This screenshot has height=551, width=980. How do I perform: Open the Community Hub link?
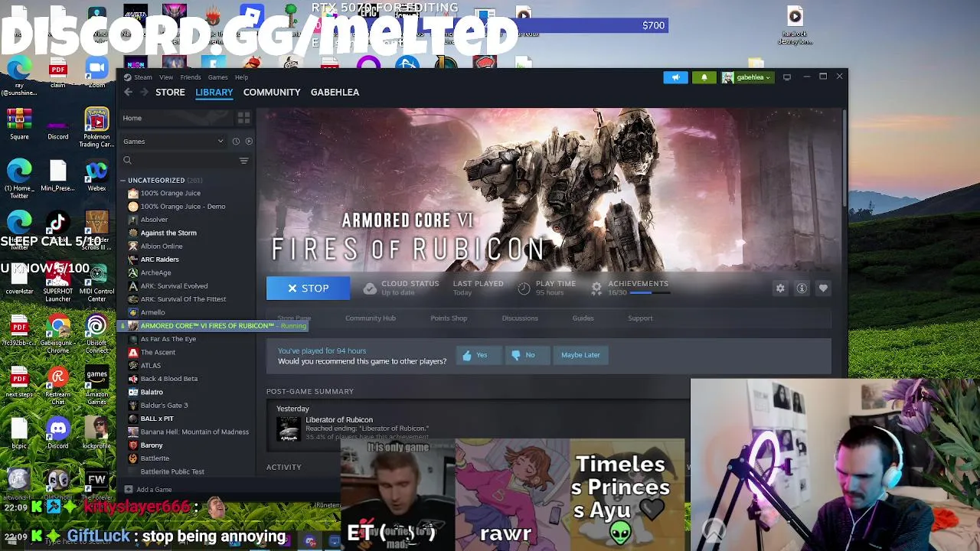pyautogui.click(x=371, y=318)
